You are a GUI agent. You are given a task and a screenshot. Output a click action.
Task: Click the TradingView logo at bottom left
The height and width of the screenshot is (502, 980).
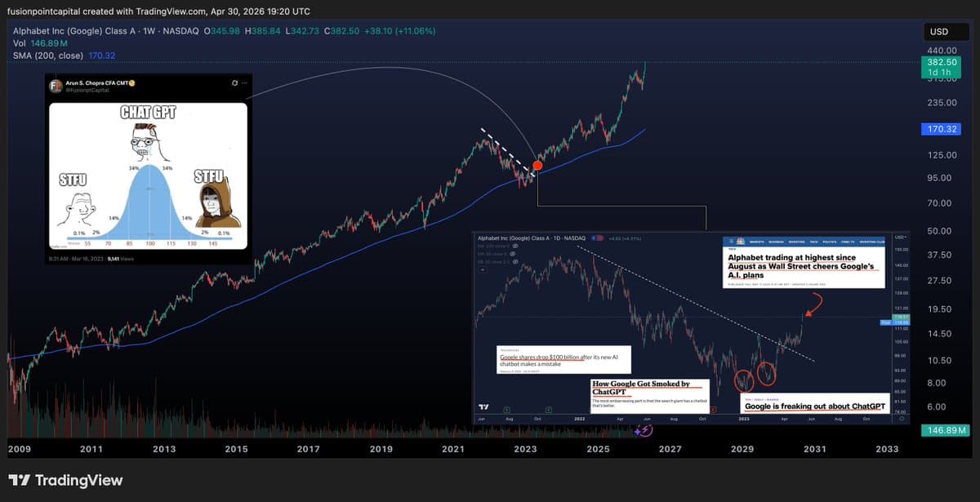[x=65, y=480]
